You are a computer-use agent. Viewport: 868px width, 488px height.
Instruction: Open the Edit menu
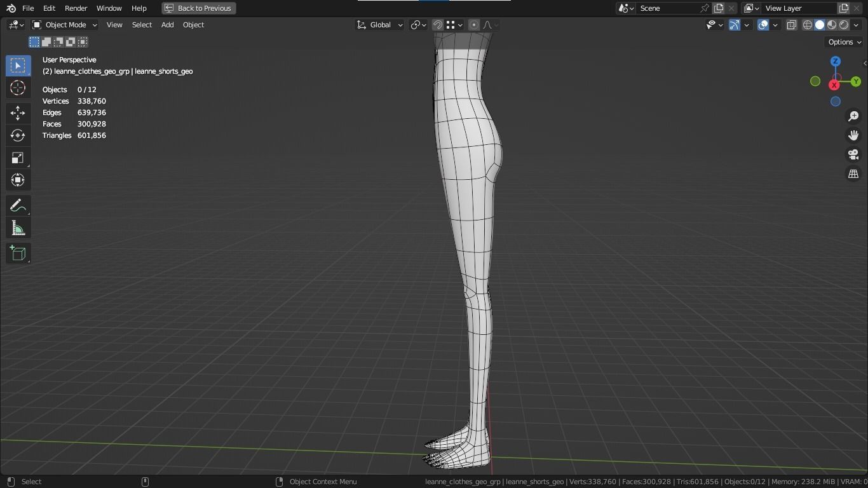coord(49,8)
